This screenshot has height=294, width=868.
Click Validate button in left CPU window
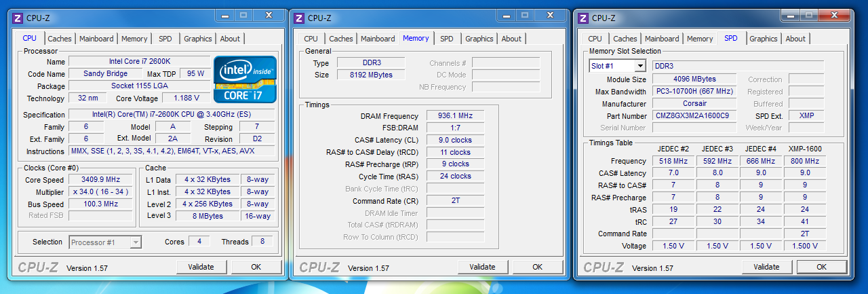[x=201, y=267]
